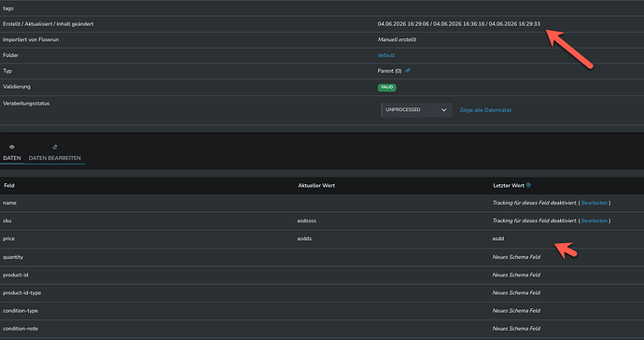Click the Folder row label

coord(10,55)
